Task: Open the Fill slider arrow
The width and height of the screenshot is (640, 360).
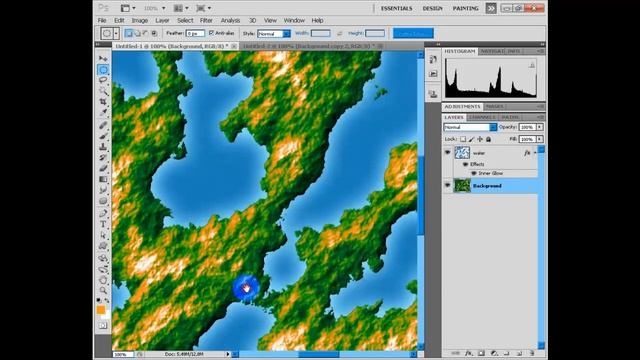Action: click(540, 139)
